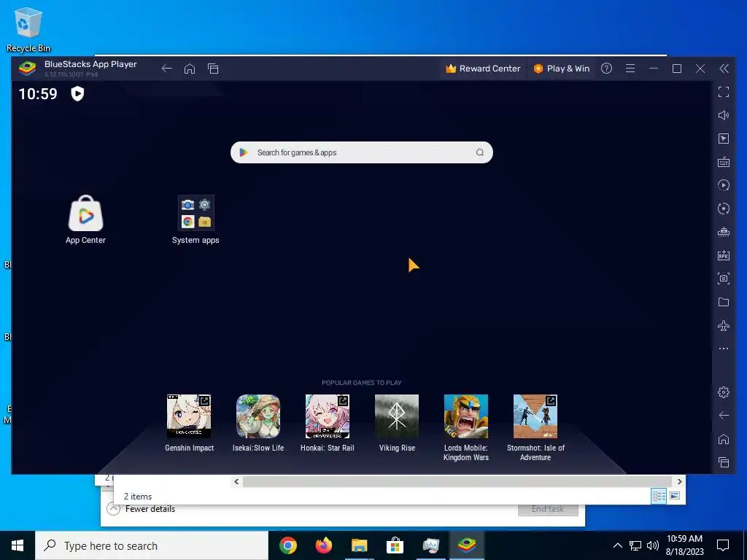
Task: Click the BlueStacks taskbar icon
Action: (467, 545)
